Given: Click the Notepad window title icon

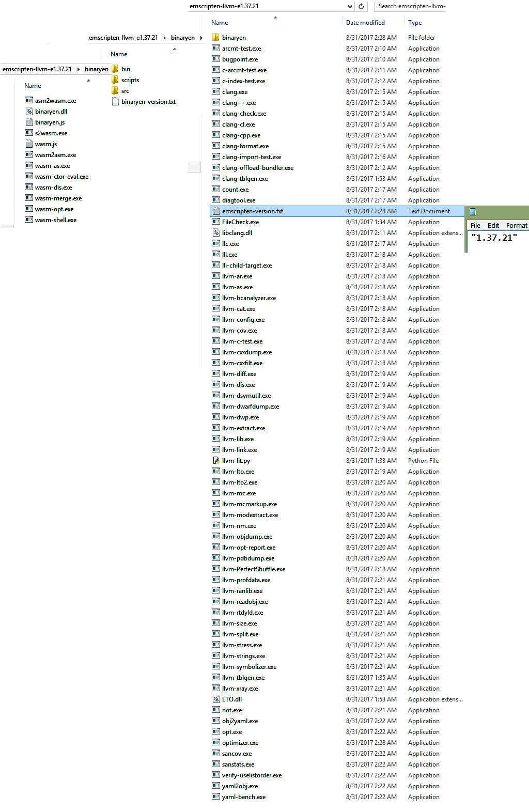Looking at the screenshot, I should (x=473, y=211).
